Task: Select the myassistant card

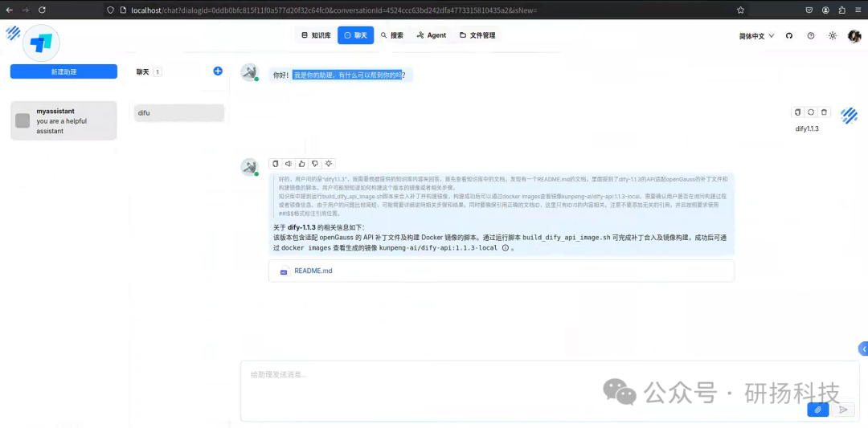Action: [63, 120]
